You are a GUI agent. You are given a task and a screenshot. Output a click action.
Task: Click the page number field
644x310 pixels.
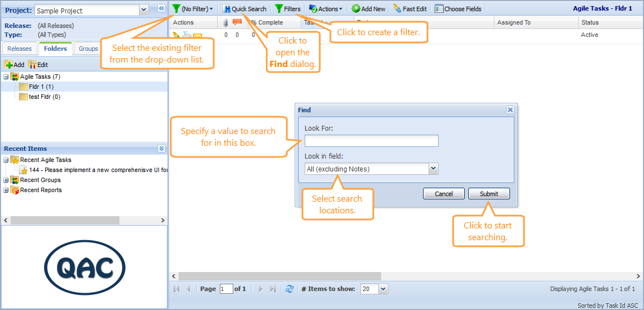[x=227, y=289]
